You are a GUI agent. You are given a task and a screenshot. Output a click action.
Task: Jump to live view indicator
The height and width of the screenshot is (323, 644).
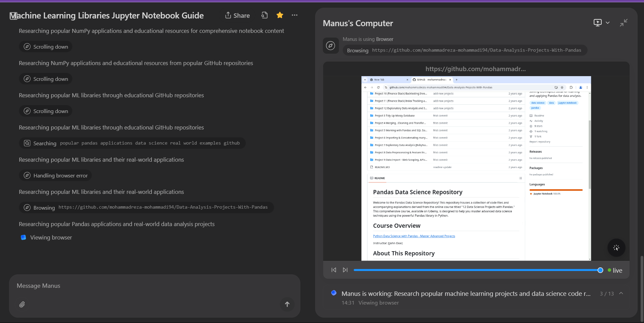pos(615,270)
